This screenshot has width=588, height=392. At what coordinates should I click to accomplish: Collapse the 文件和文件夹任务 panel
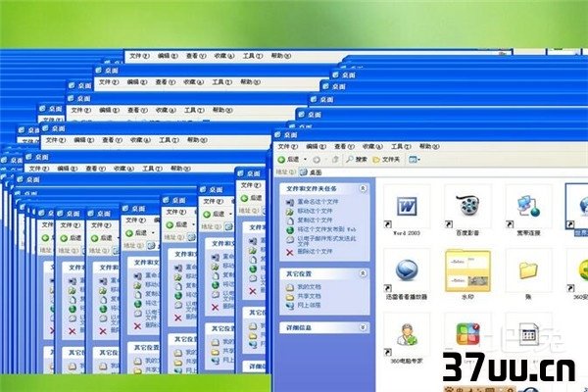363,188
